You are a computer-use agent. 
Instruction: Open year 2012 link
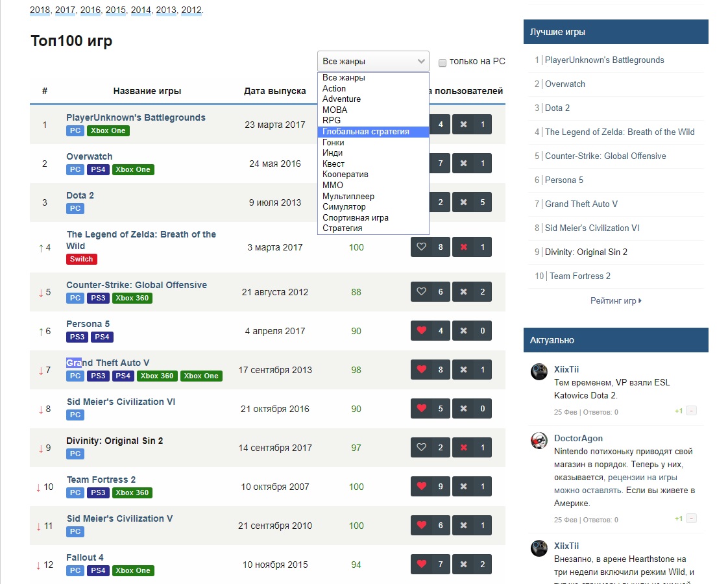(x=191, y=10)
